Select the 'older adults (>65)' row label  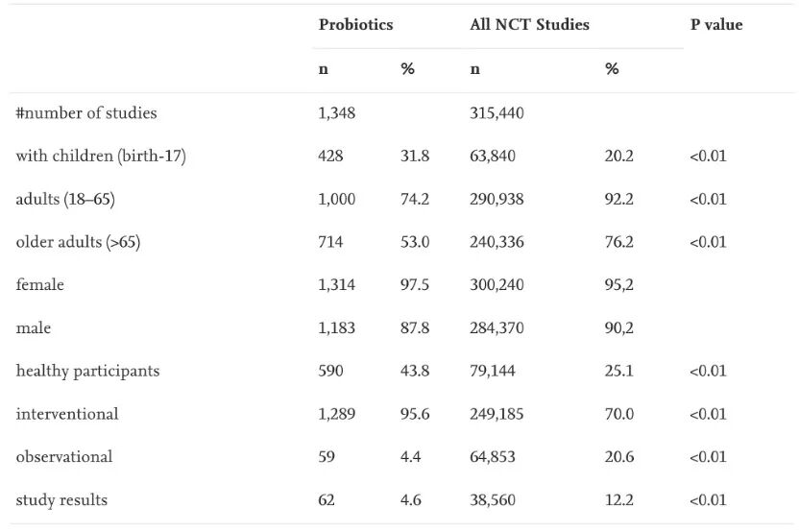(x=78, y=242)
